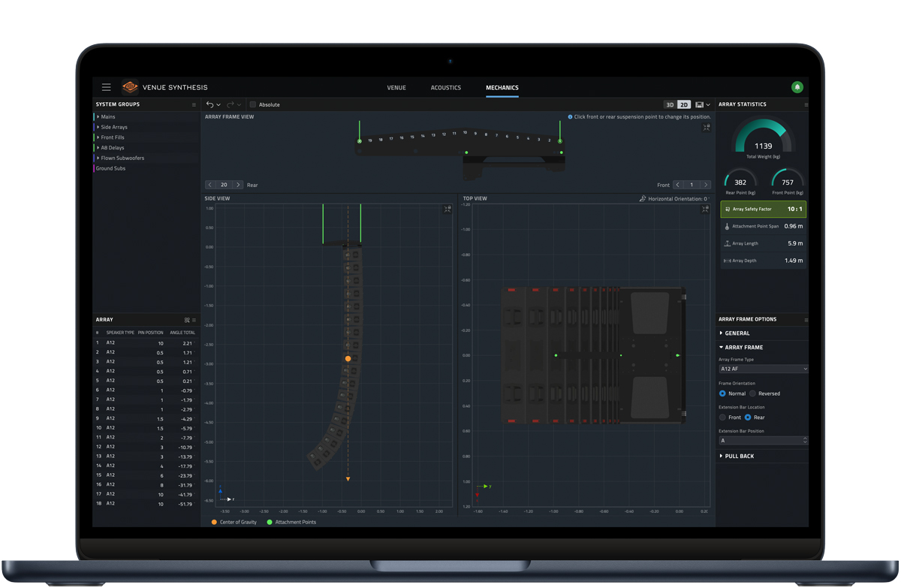Click the redo arrow icon
Viewport: 901px width, 588px height.
click(231, 104)
